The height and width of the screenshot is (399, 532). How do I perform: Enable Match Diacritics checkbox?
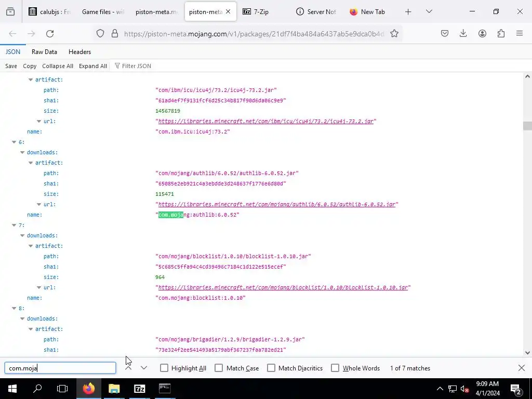click(271, 368)
